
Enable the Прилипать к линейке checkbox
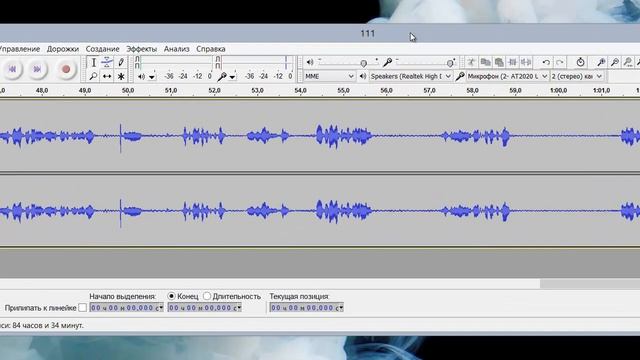82,308
